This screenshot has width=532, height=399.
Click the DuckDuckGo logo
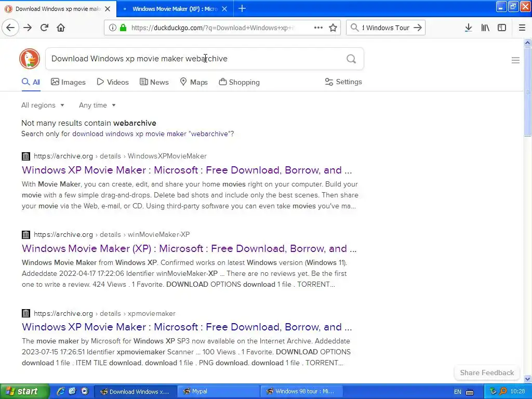[x=30, y=59]
